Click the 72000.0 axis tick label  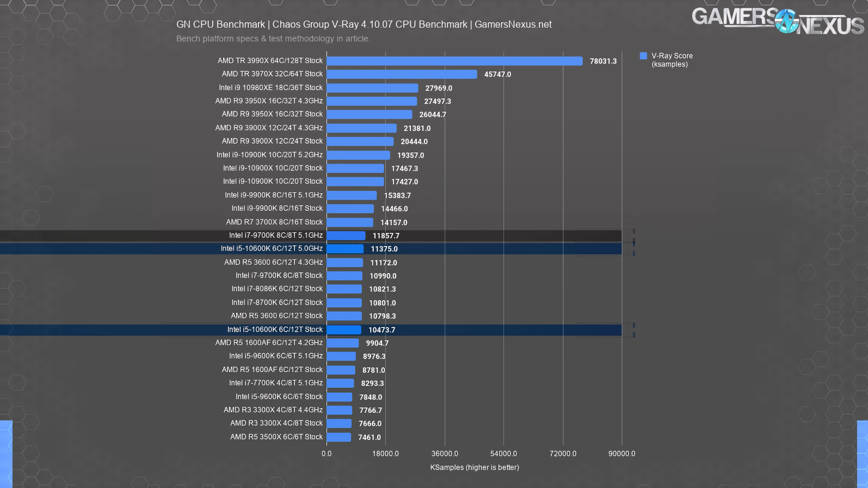coord(563,454)
